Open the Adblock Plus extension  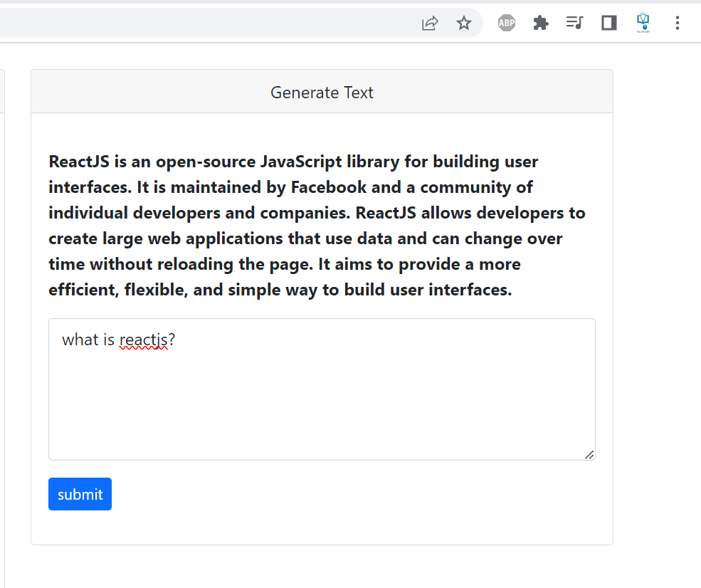tap(507, 23)
